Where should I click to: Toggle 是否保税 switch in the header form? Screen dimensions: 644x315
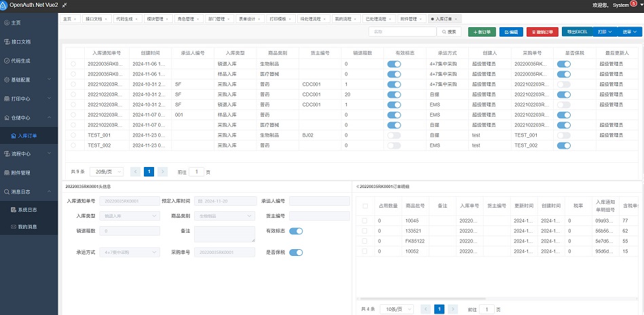(x=296, y=253)
